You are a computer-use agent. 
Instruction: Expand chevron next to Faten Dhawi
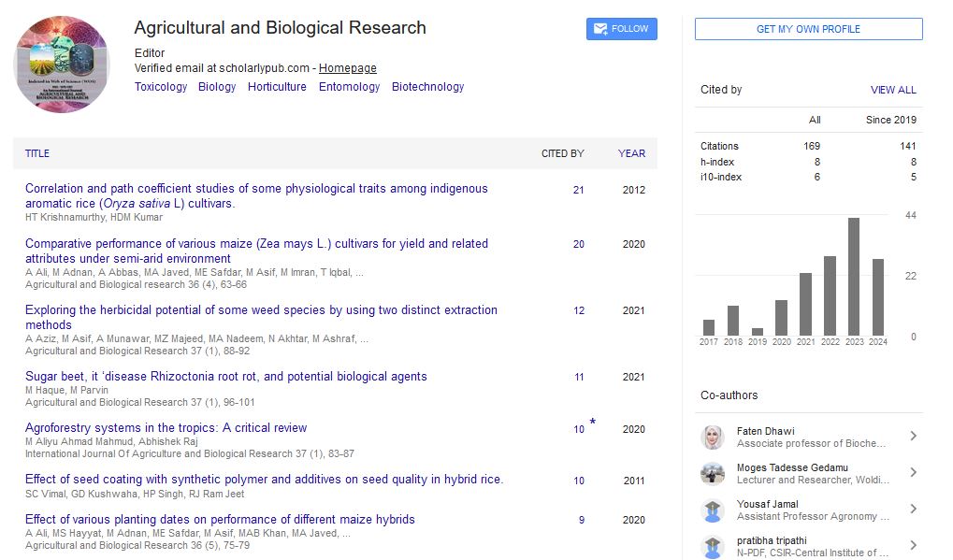coord(913,437)
